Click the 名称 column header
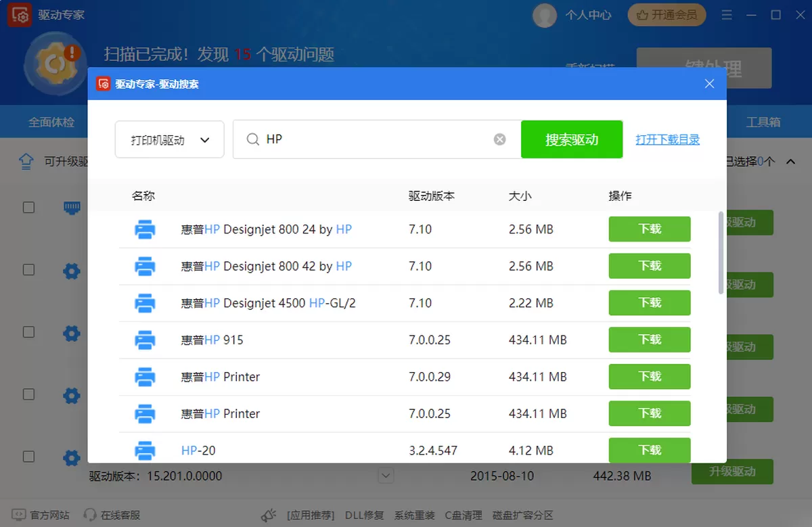 point(143,196)
